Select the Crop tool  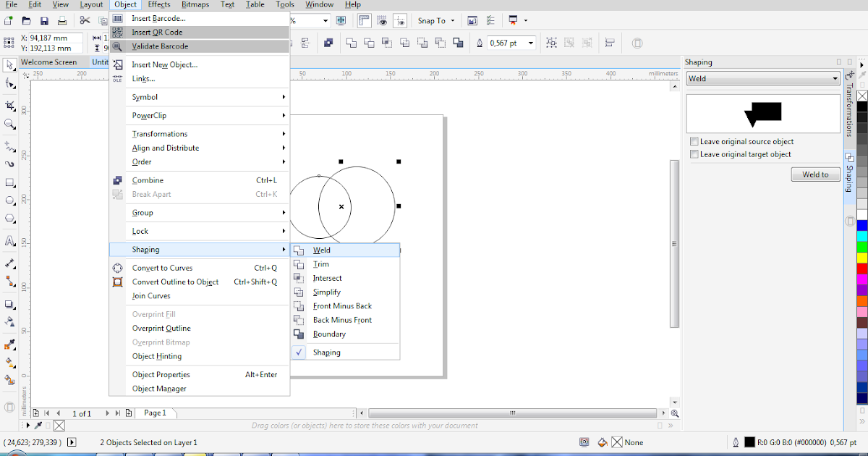[9, 104]
